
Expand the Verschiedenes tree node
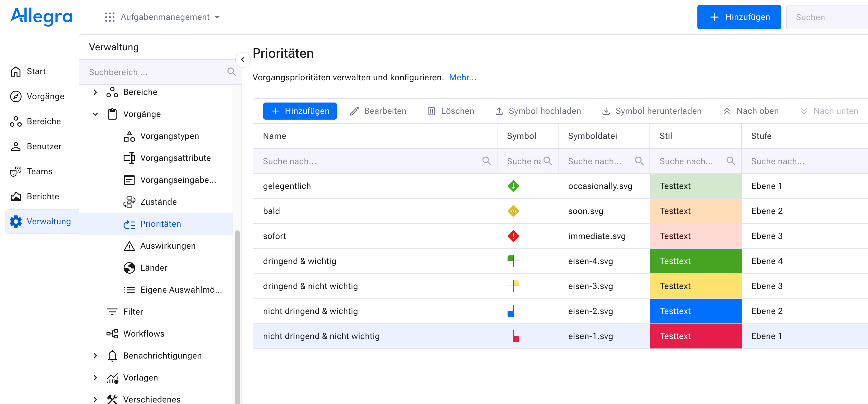click(x=95, y=399)
